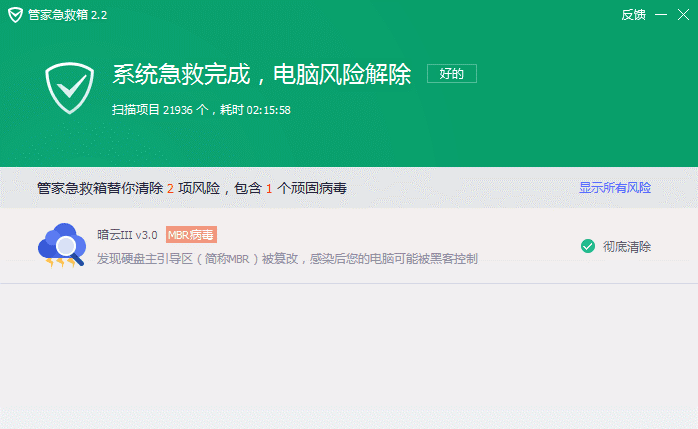Screen dimensions: 698x429
Task: Click the 好的 confirmation button
Action: [452, 73]
